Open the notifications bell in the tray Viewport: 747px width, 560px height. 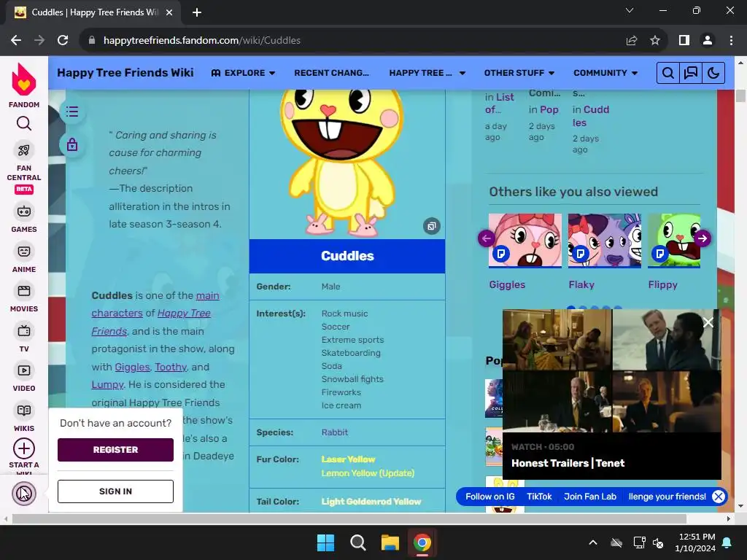pyautogui.click(x=727, y=542)
